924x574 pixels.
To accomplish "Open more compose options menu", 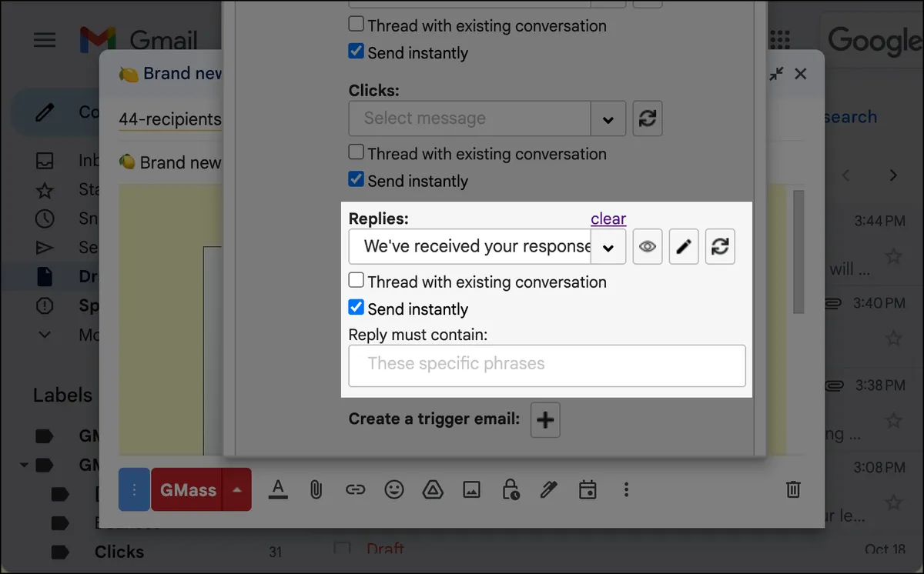I will [627, 489].
